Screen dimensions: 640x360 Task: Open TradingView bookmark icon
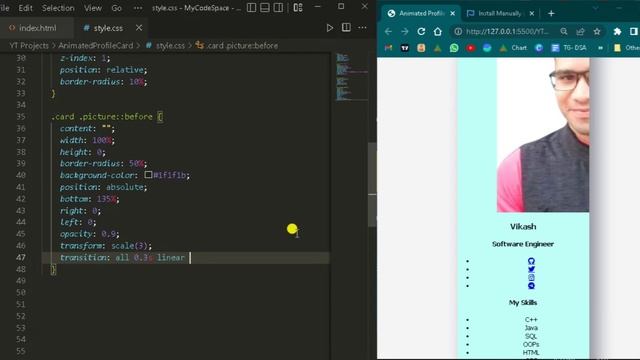404,48
